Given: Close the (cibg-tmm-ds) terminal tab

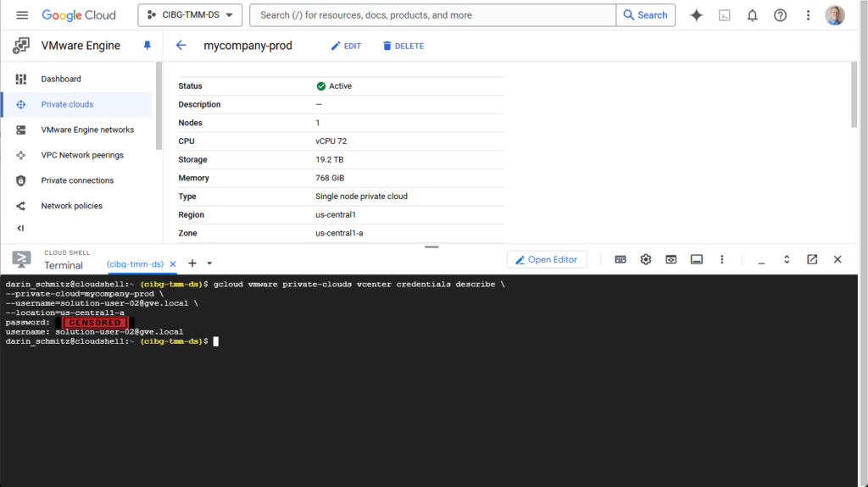Looking at the screenshot, I should 173,264.
